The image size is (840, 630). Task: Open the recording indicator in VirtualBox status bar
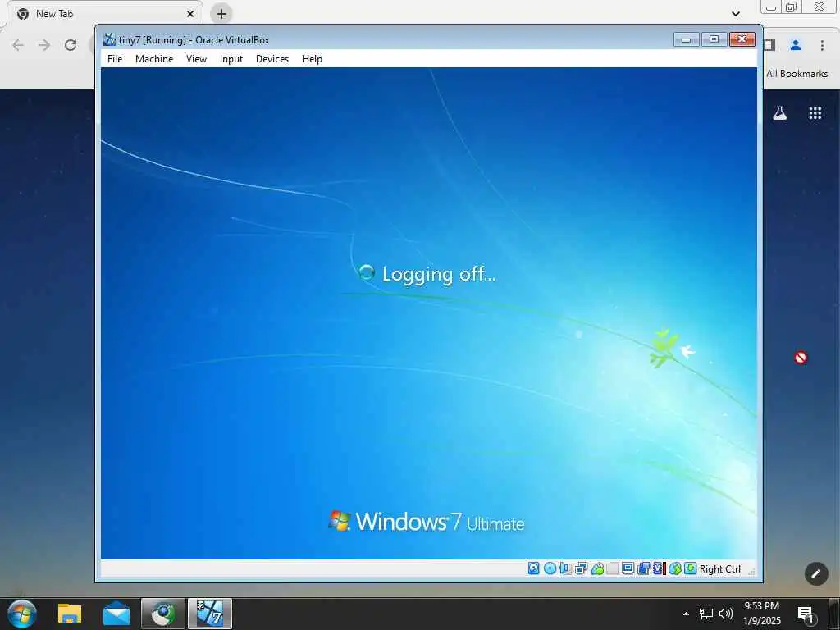pyautogui.click(x=643, y=568)
